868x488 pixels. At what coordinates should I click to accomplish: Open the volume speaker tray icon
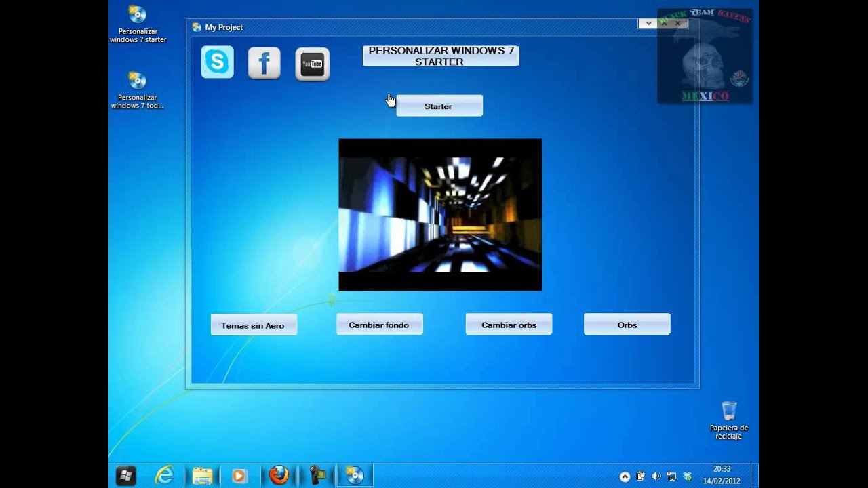click(656, 476)
